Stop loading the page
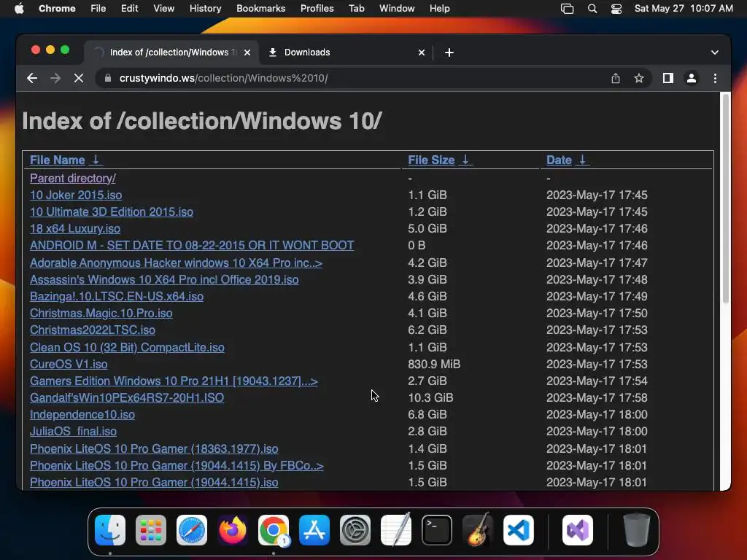 79,78
